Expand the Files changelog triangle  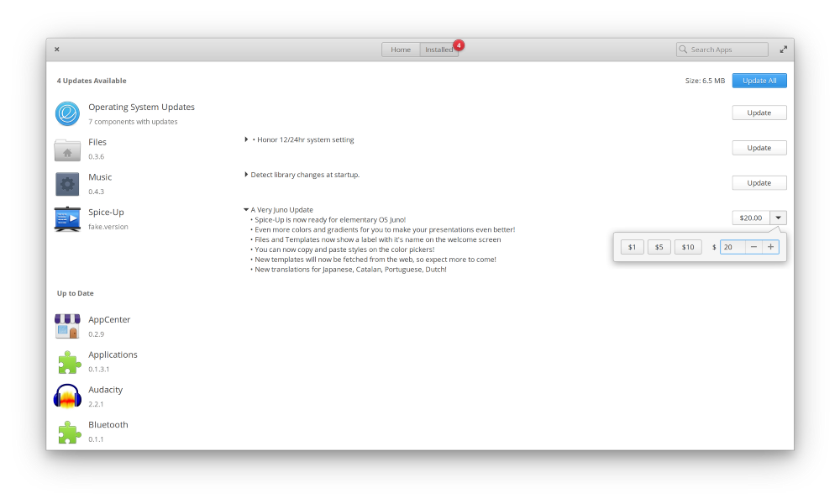(246, 139)
